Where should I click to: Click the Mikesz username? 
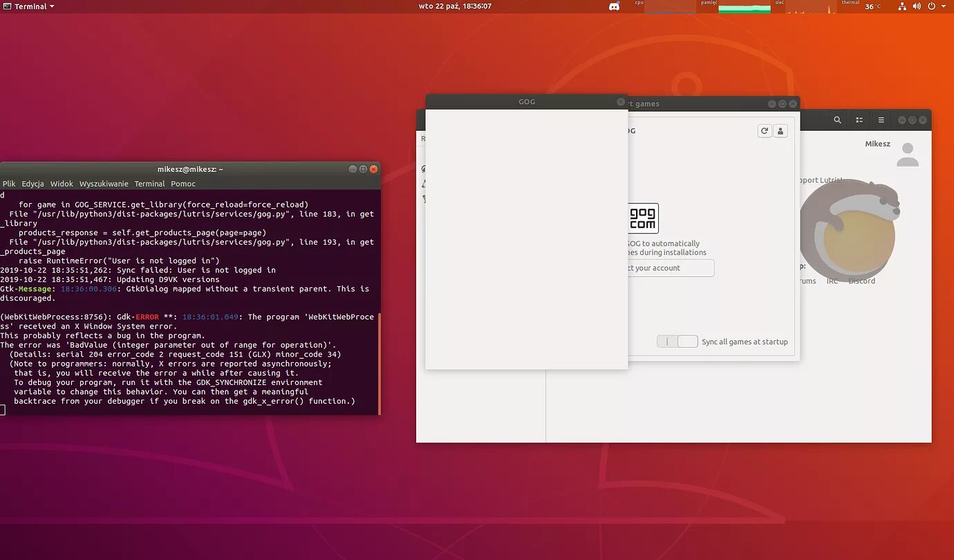(x=877, y=144)
